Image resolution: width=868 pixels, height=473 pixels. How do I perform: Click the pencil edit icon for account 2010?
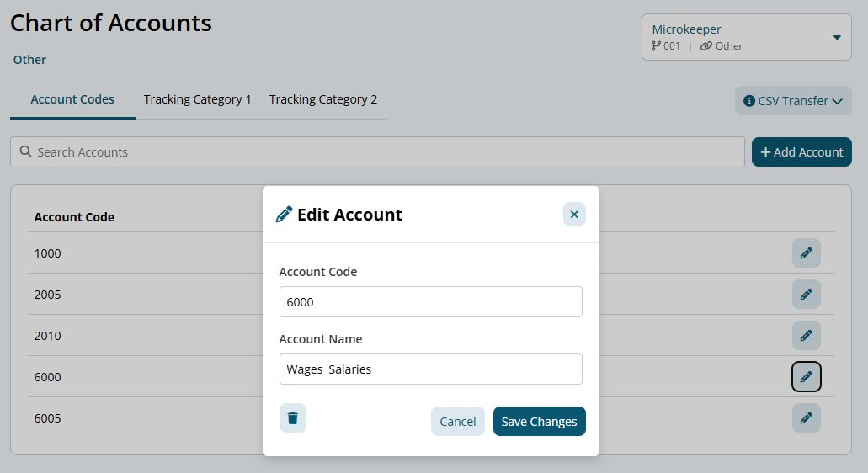pyautogui.click(x=806, y=335)
